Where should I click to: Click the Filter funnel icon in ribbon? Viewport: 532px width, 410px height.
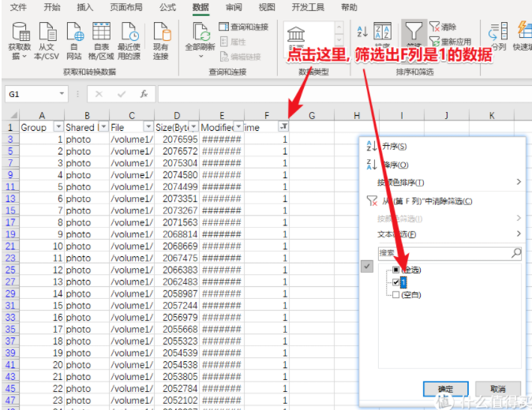point(414,32)
